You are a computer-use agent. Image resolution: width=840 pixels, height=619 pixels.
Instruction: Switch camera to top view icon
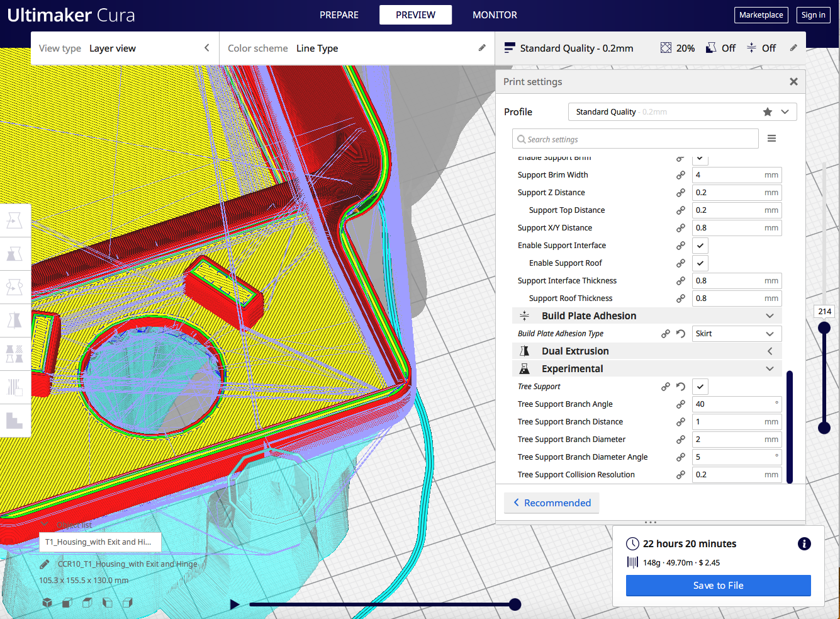(87, 603)
